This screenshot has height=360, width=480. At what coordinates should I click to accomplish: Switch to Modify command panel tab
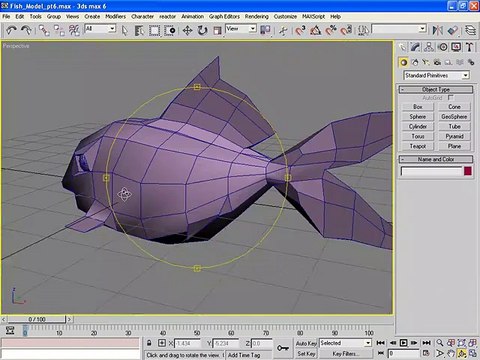pyautogui.click(x=415, y=47)
